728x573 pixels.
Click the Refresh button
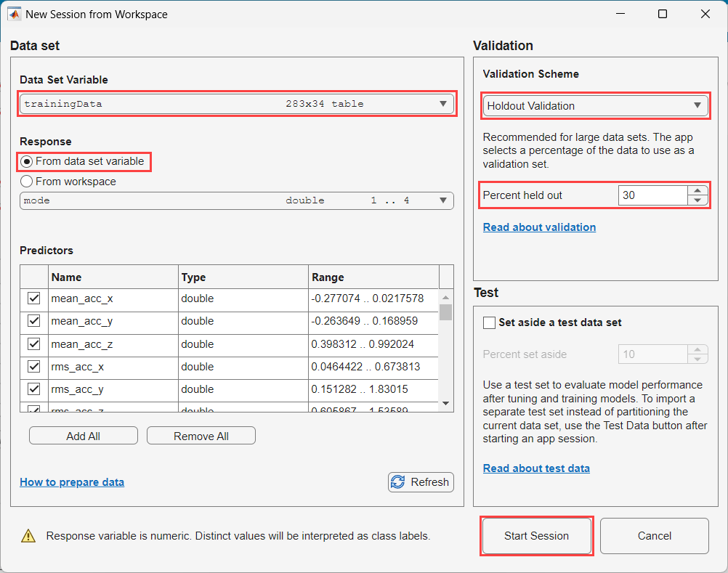click(x=421, y=481)
